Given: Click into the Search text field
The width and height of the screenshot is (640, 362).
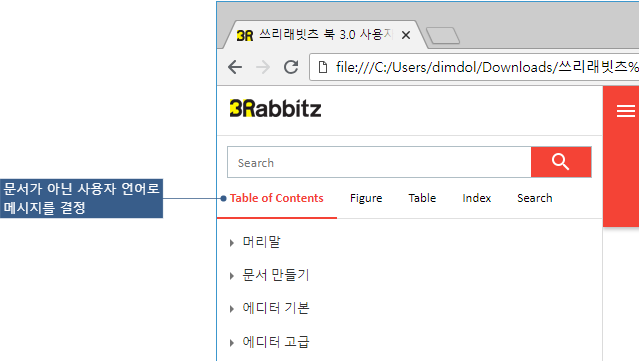Looking at the screenshot, I should pos(379,162).
